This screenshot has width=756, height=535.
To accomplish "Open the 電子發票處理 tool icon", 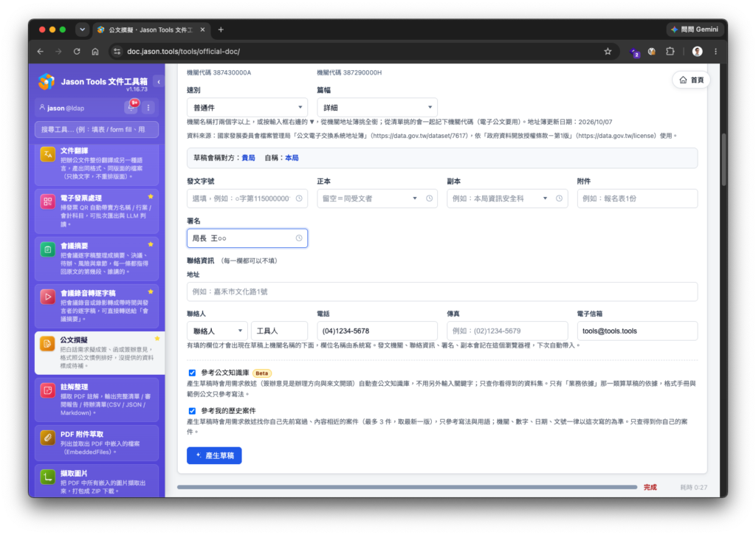I will 48,202.
